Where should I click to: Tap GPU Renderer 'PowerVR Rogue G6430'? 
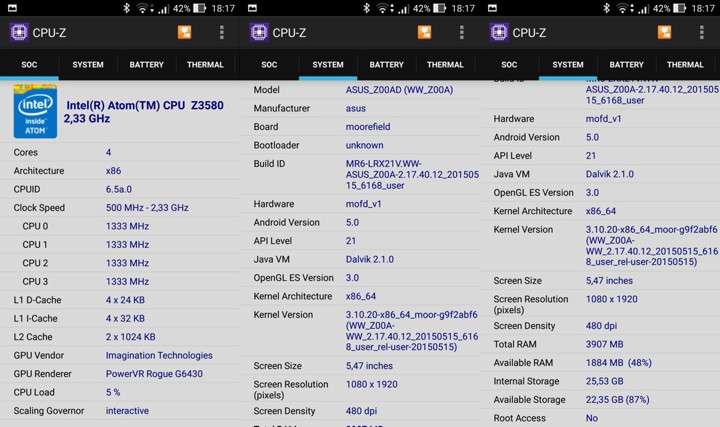click(154, 374)
